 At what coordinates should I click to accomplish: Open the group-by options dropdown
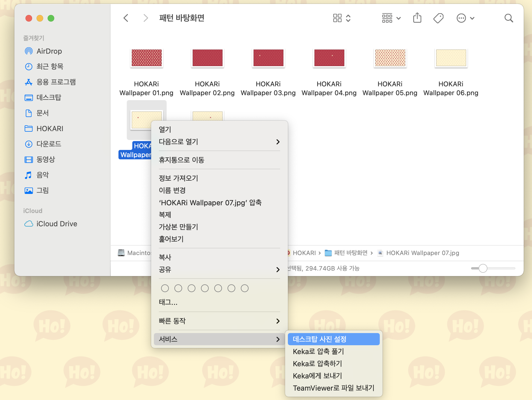[x=391, y=18]
